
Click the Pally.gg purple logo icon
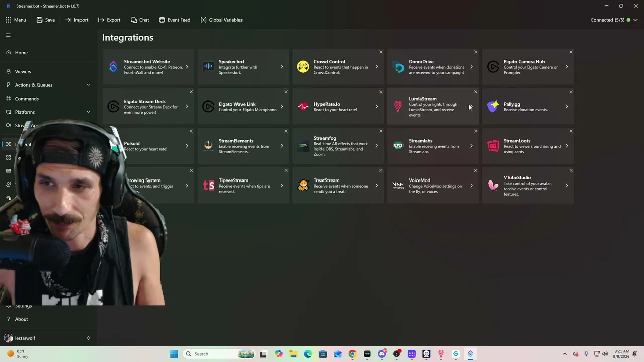pos(493,106)
